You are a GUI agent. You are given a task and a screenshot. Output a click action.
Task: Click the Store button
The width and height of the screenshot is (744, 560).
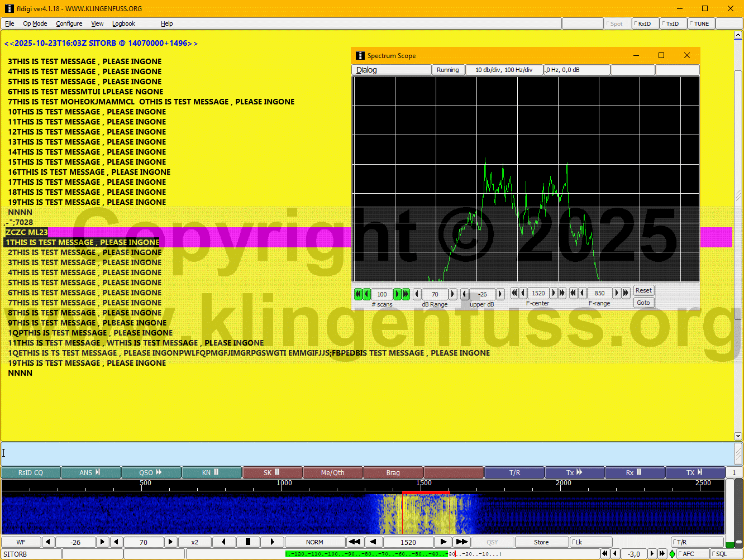(x=541, y=542)
